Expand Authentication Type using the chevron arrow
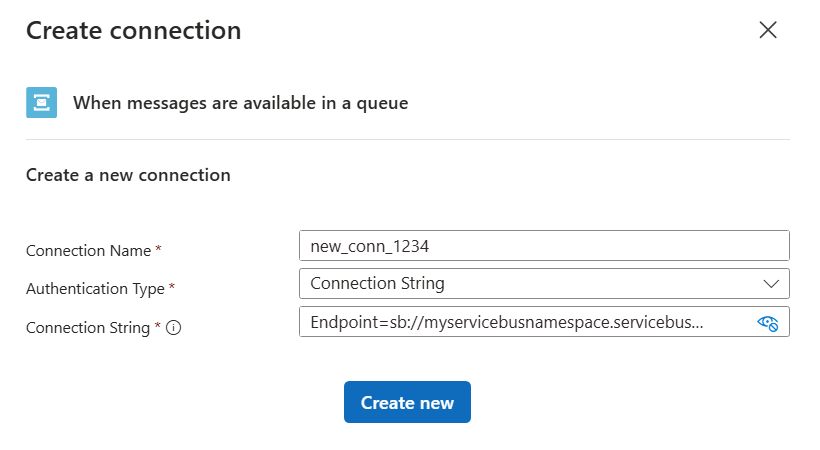The height and width of the screenshot is (450, 820). pos(771,284)
